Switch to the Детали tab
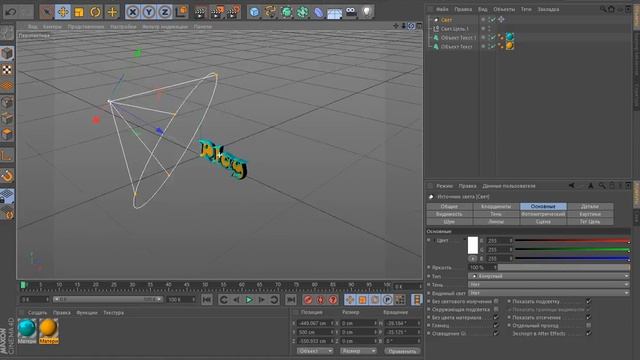Viewport: 640px width, 360px height. [590, 207]
